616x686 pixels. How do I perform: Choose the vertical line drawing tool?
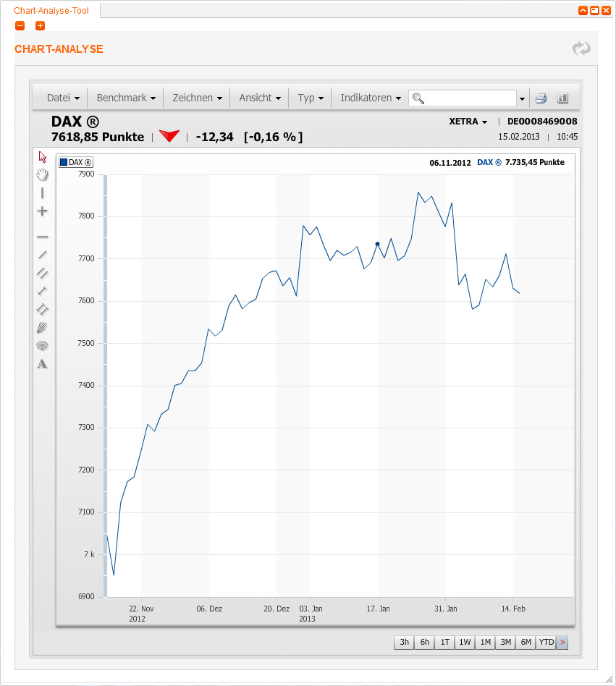[x=43, y=193]
